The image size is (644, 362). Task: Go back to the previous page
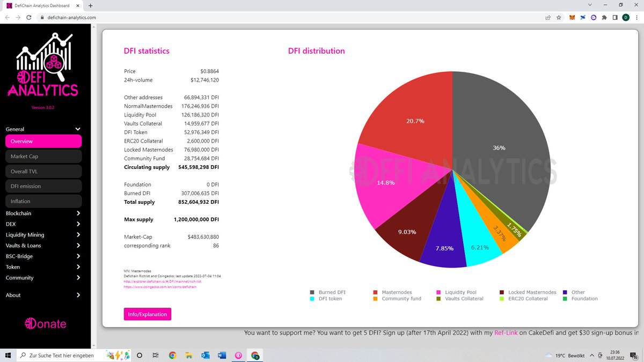pyautogui.click(x=8, y=17)
